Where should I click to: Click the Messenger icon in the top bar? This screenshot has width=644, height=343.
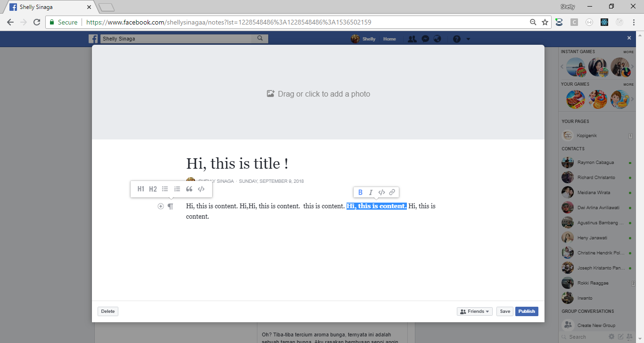click(425, 39)
